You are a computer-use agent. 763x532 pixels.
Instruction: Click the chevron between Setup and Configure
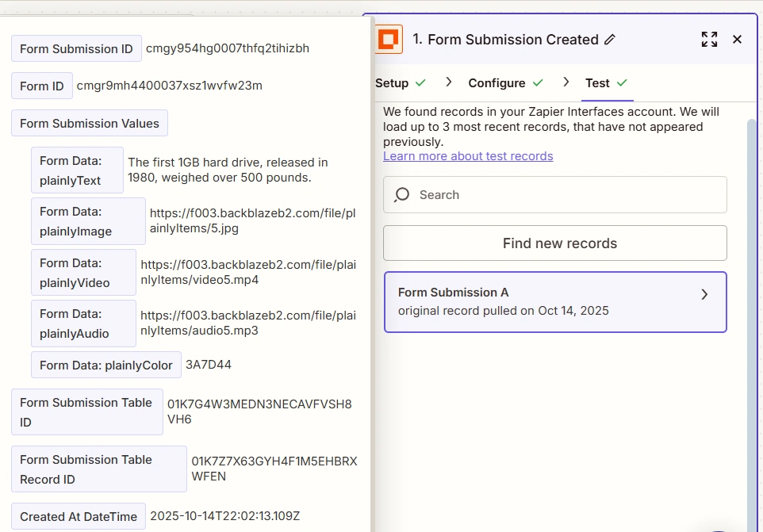449,82
